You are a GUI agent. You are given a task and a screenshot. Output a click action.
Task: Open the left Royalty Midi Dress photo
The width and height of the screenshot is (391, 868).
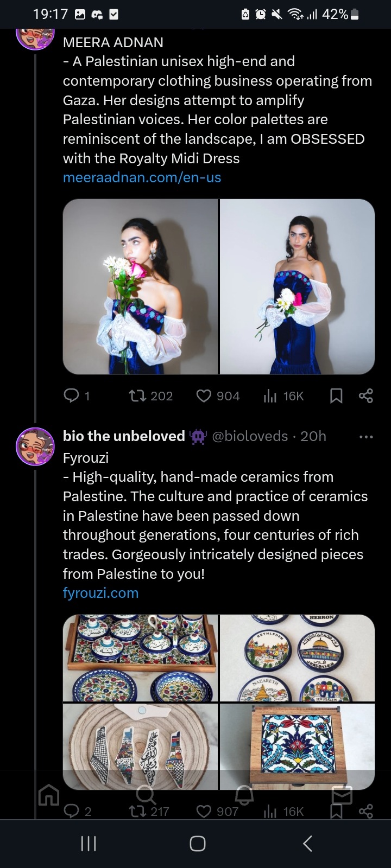click(x=140, y=286)
